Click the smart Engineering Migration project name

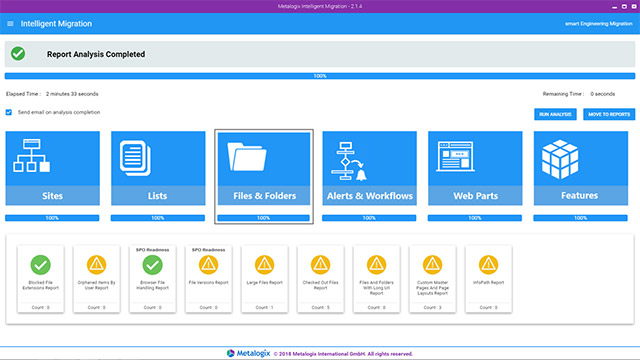pos(598,24)
